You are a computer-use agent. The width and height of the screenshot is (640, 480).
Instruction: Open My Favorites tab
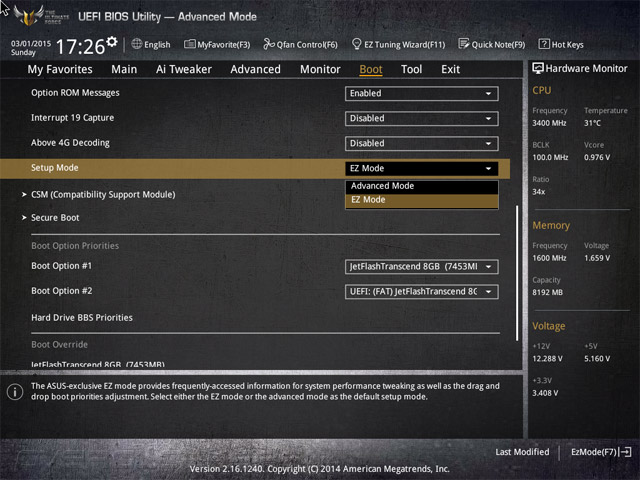click(60, 69)
